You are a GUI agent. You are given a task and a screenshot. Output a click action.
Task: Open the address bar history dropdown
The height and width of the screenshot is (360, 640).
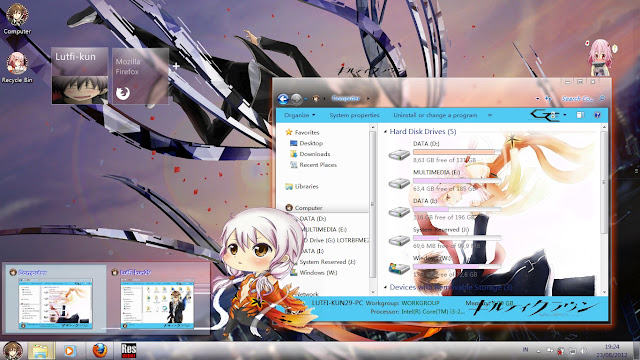(537, 99)
